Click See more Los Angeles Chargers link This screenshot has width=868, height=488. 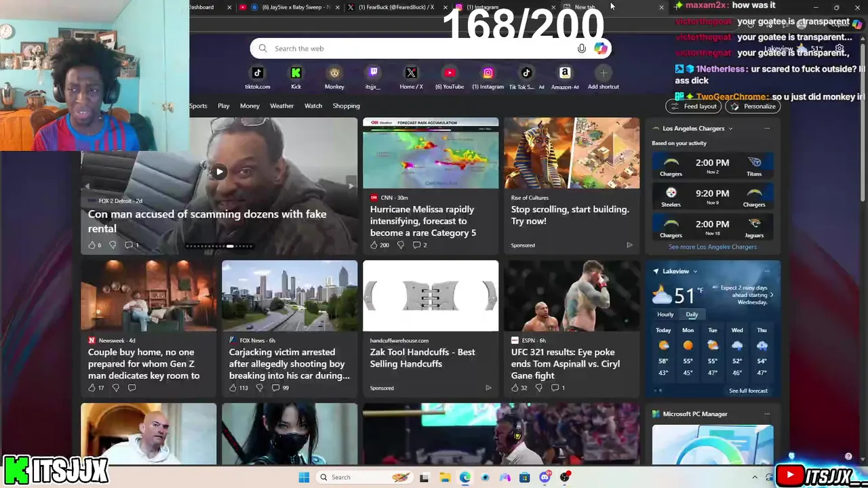pos(713,247)
